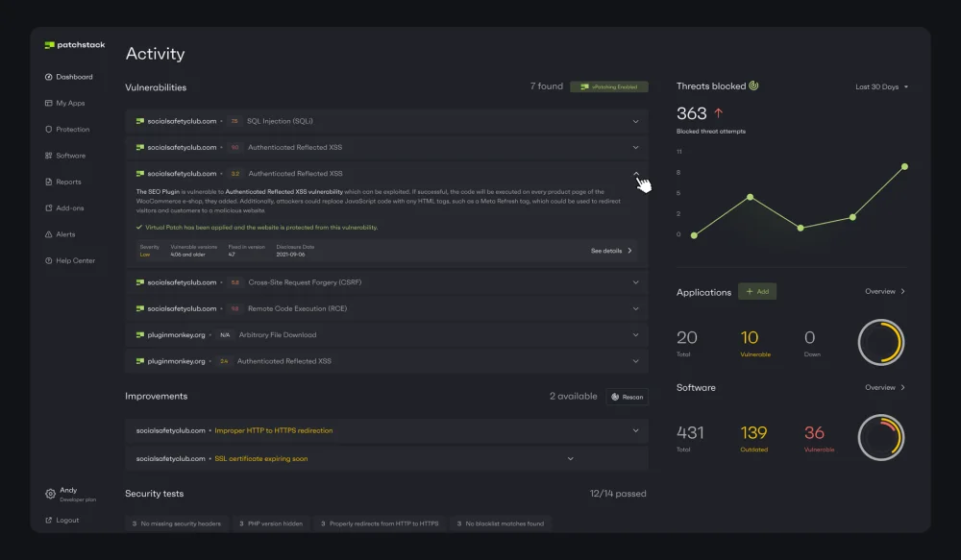961x560 pixels.
Task: Click the arrow beside Applications Overview
Action: pos(902,292)
